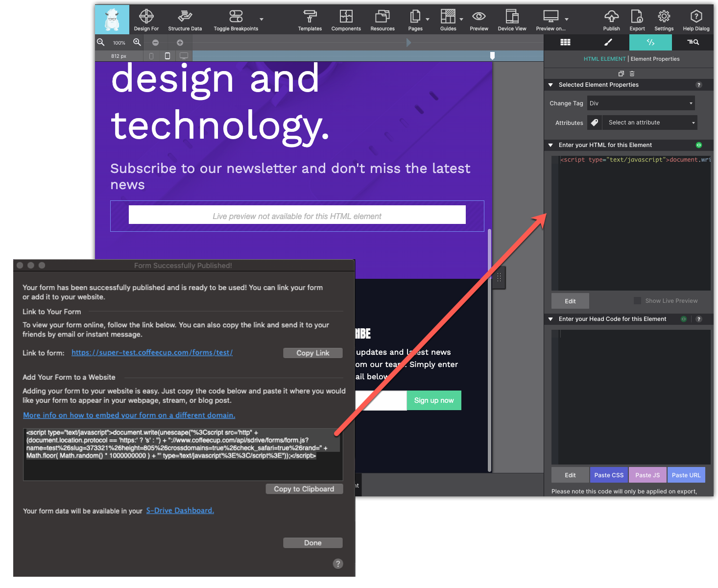
Task: Switch to desktop device width
Action: pyautogui.click(x=184, y=56)
